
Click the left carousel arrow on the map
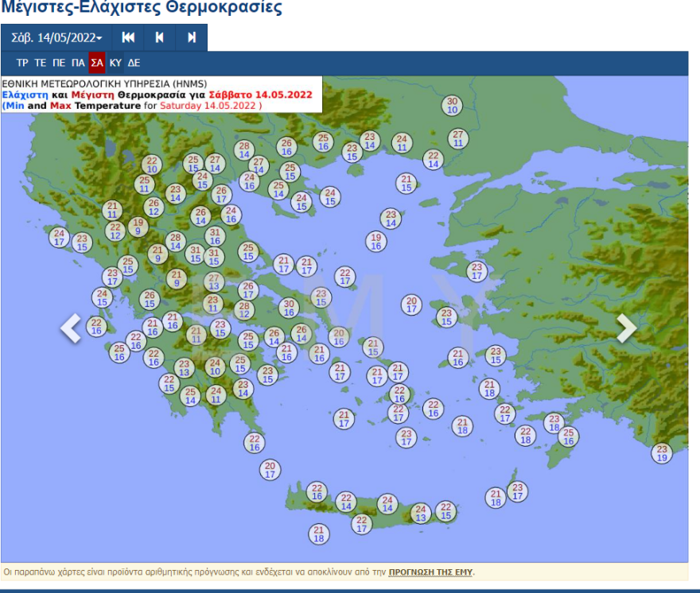pos(71,328)
